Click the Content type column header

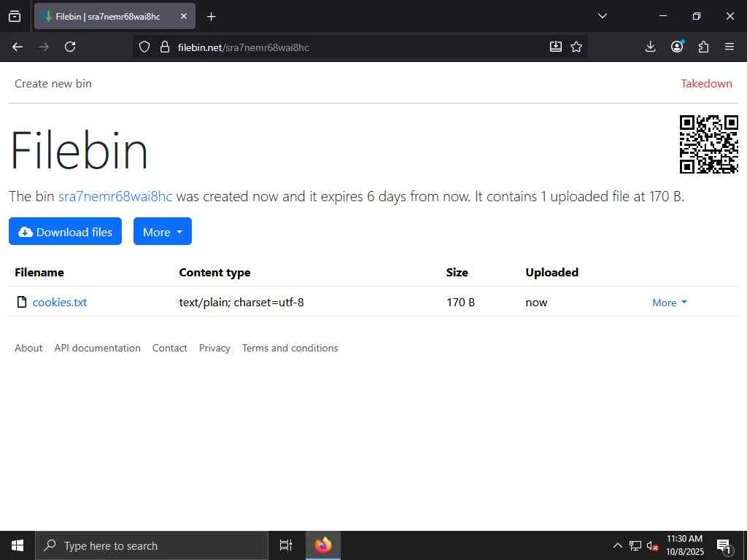(215, 273)
